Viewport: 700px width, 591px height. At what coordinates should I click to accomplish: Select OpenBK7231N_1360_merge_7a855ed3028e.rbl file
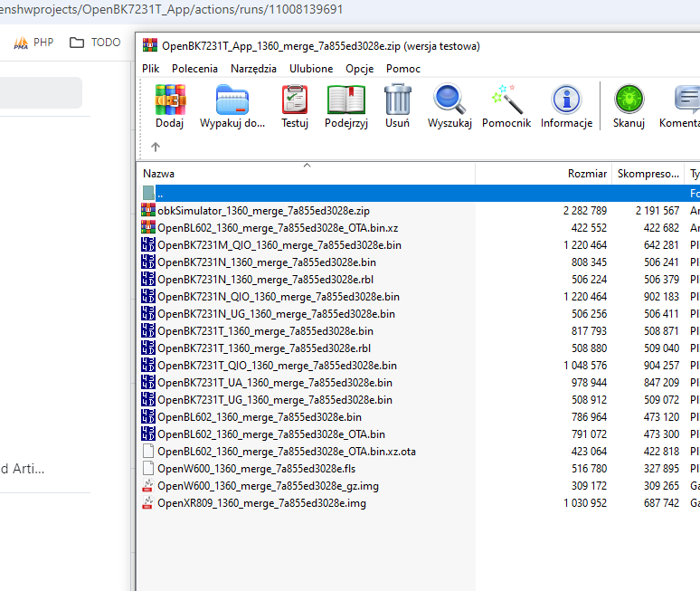[265, 280]
